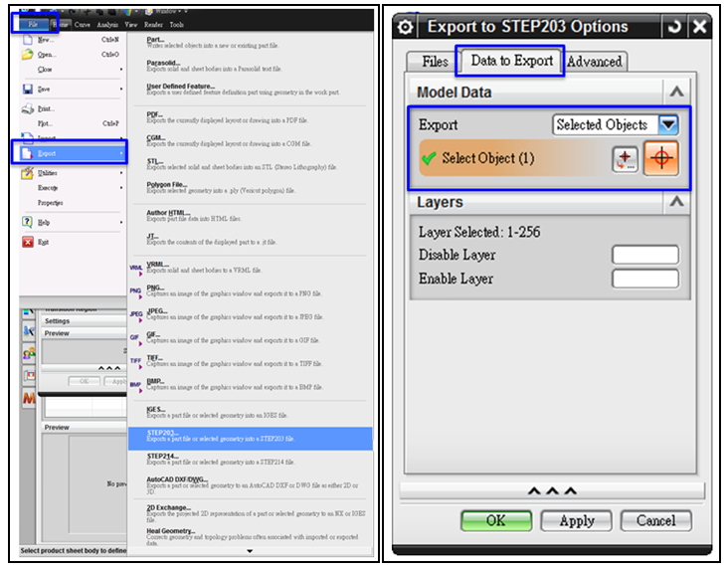Collapse dialog with triple-caret bar
This screenshot has height=569, width=728.
[552, 491]
